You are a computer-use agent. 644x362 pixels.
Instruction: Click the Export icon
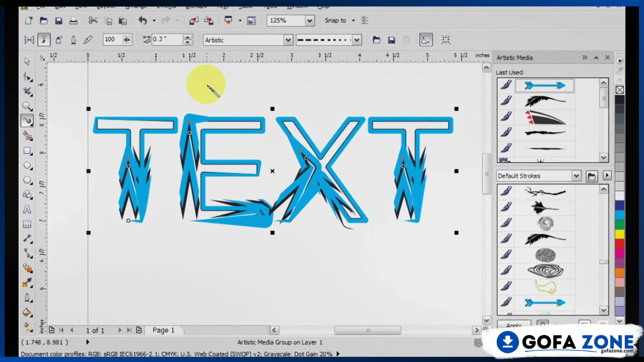coord(209,21)
